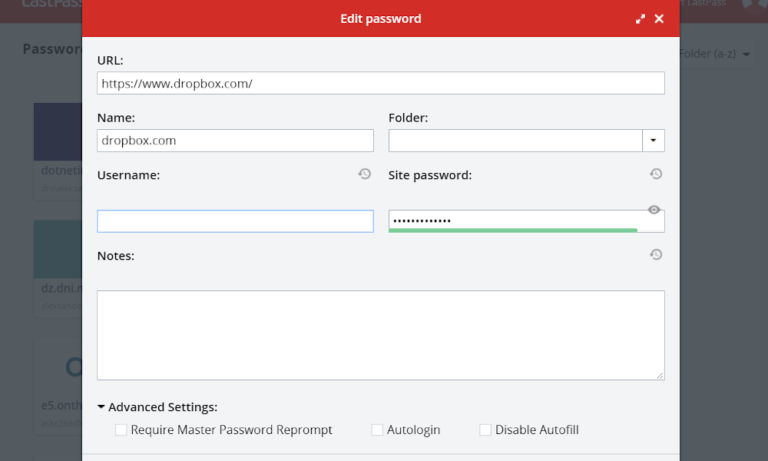Check the Disable Autofill option
Screen dimensions: 768x461
485,430
